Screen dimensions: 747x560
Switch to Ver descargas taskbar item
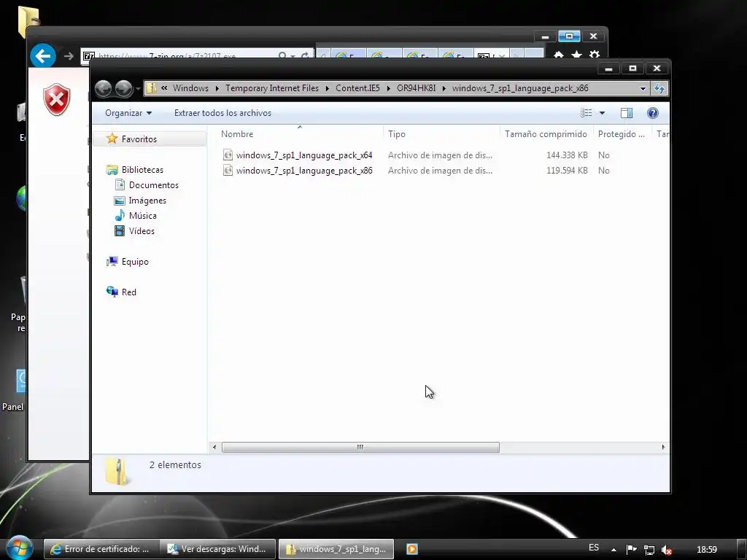tap(217, 549)
